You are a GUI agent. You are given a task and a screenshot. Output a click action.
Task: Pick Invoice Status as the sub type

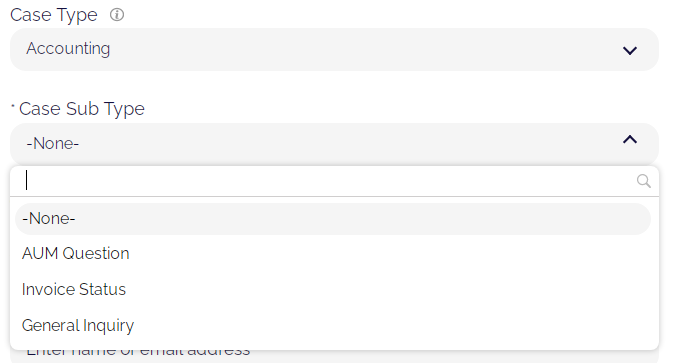click(74, 289)
